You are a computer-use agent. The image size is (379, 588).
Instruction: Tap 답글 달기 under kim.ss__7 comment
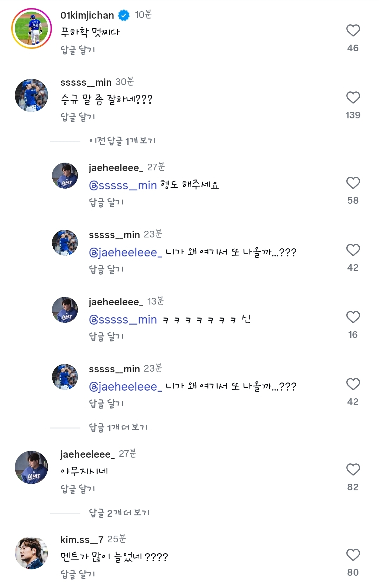pos(78,574)
